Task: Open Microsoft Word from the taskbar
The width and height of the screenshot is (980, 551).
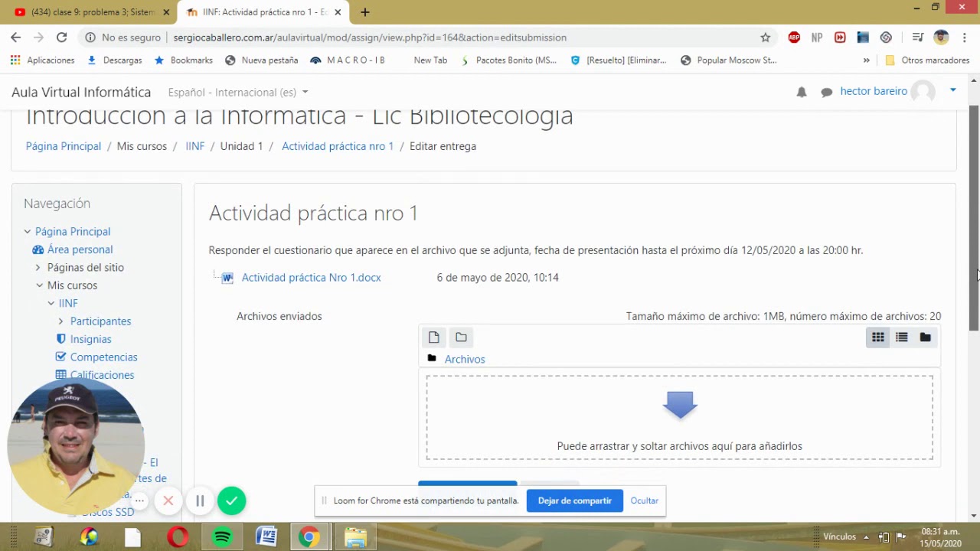Action: click(x=266, y=537)
